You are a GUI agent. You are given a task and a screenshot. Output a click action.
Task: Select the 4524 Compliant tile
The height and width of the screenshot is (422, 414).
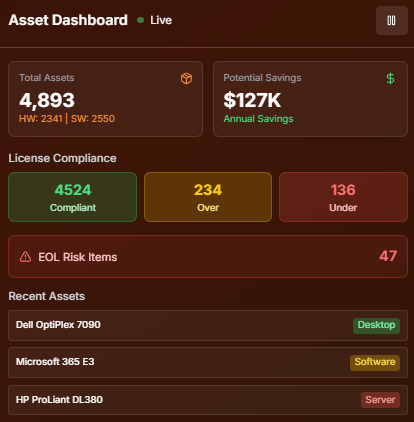pyautogui.click(x=72, y=197)
